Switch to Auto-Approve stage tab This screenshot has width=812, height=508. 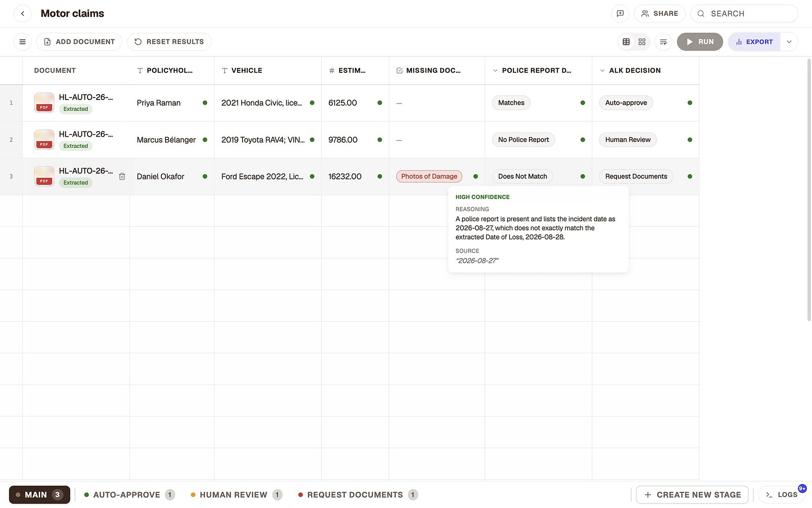129,494
